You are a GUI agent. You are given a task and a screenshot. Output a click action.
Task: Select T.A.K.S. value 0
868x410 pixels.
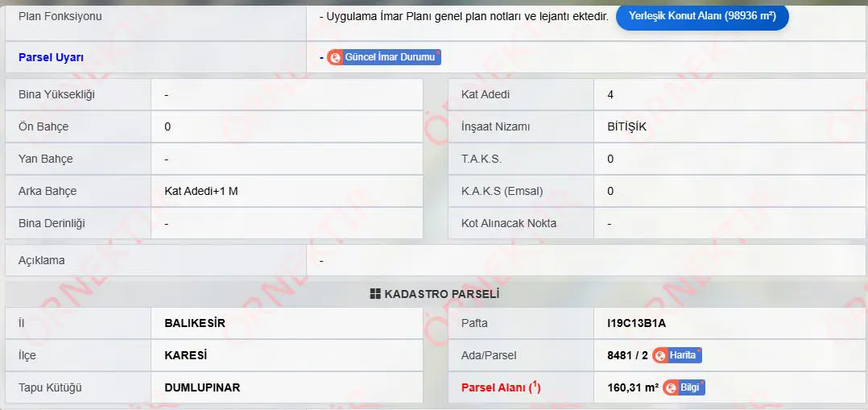[x=610, y=159]
